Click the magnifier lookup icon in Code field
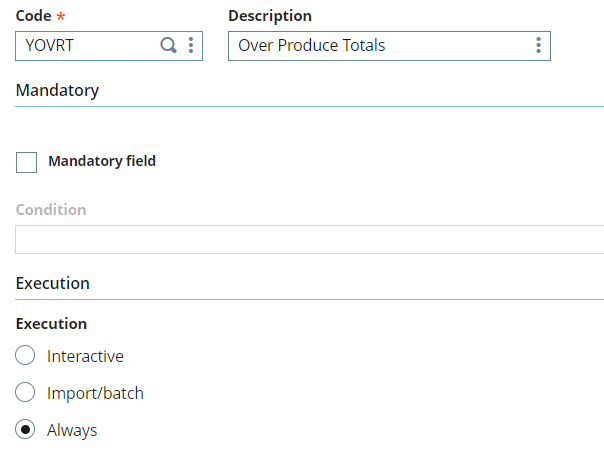This screenshot has height=457, width=604. click(168, 45)
